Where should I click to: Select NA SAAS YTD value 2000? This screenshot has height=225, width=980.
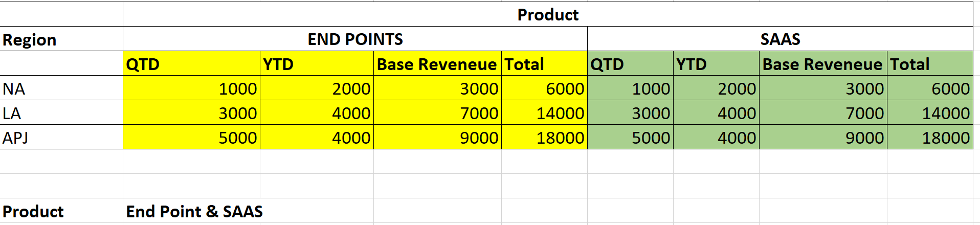pyautogui.click(x=716, y=88)
